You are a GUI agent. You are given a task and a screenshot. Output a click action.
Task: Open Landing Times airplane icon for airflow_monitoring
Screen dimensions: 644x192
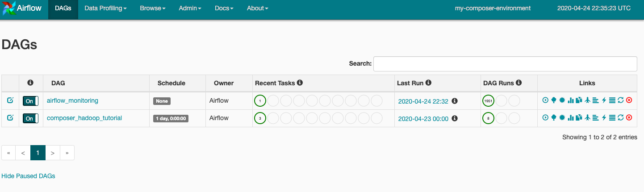tap(587, 100)
